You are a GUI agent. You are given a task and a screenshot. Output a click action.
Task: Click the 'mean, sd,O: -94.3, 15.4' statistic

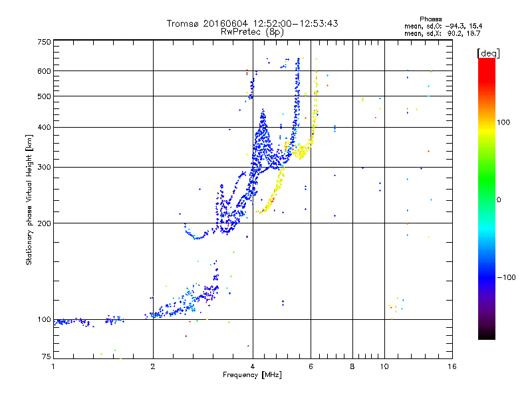[443, 26]
